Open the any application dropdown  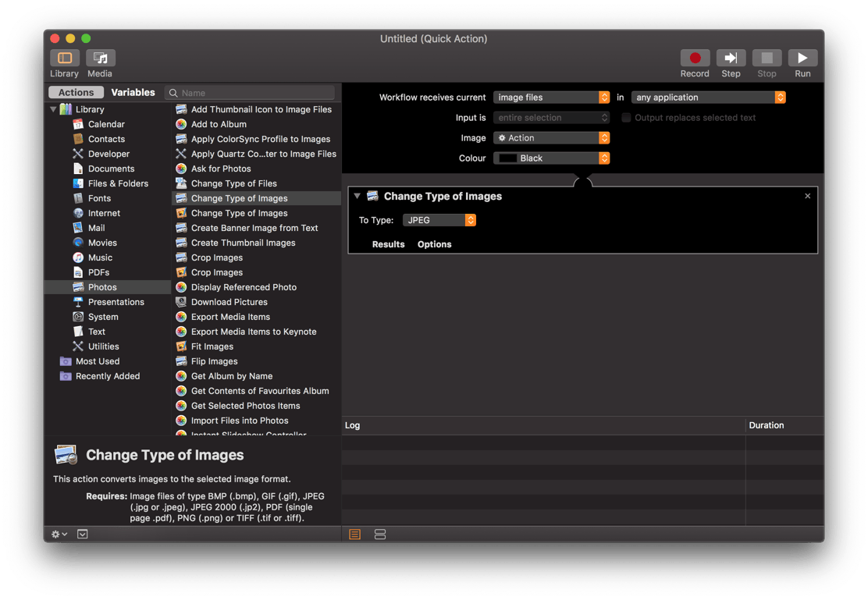pos(708,98)
